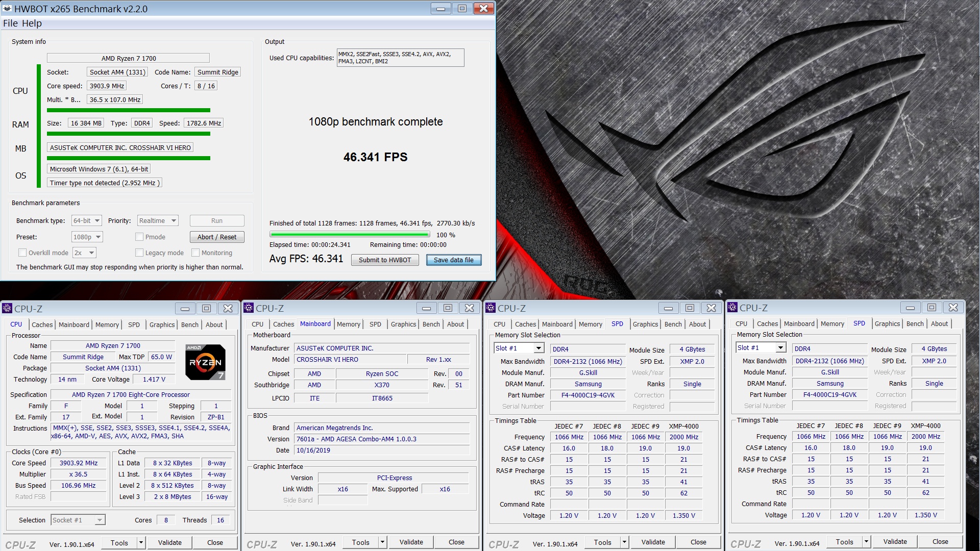Click the Core speed 3903.9 MHz field
Viewport: 980px width, 551px height.
(107, 86)
